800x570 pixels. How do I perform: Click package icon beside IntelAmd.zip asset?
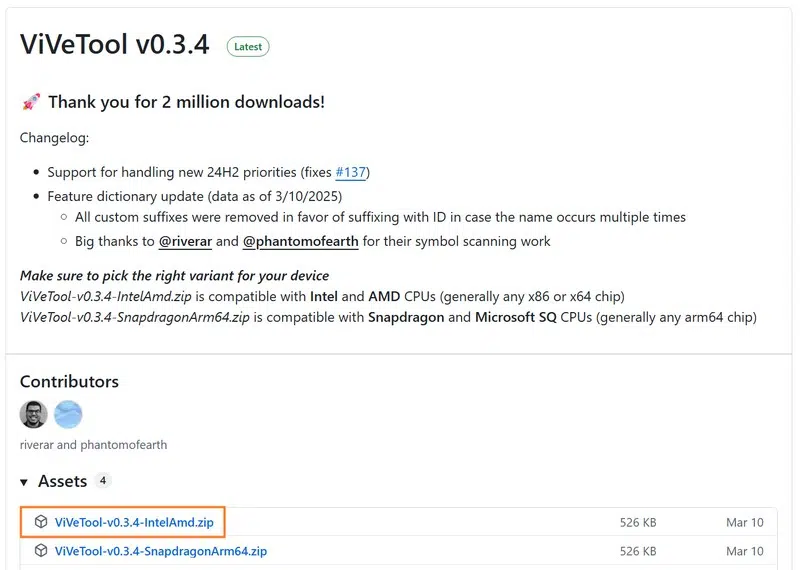point(41,522)
